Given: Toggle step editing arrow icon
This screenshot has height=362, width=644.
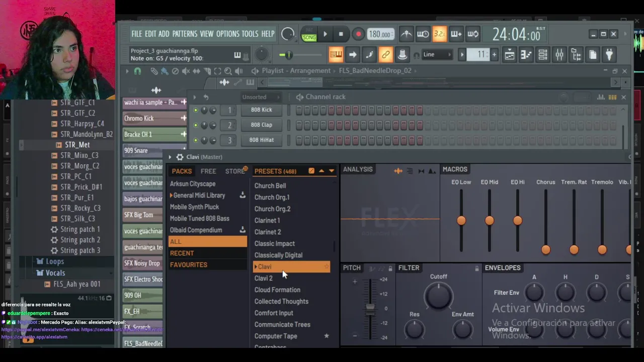Looking at the screenshot, I should pos(352,54).
